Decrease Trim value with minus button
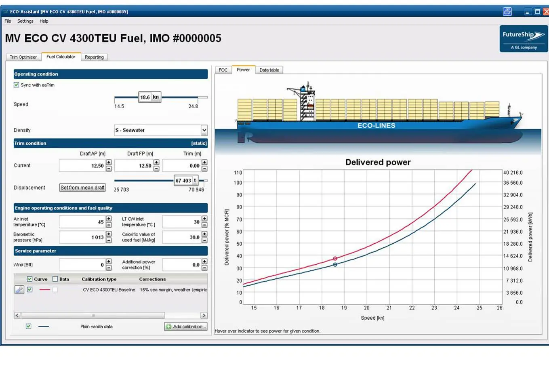 [204, 169]
